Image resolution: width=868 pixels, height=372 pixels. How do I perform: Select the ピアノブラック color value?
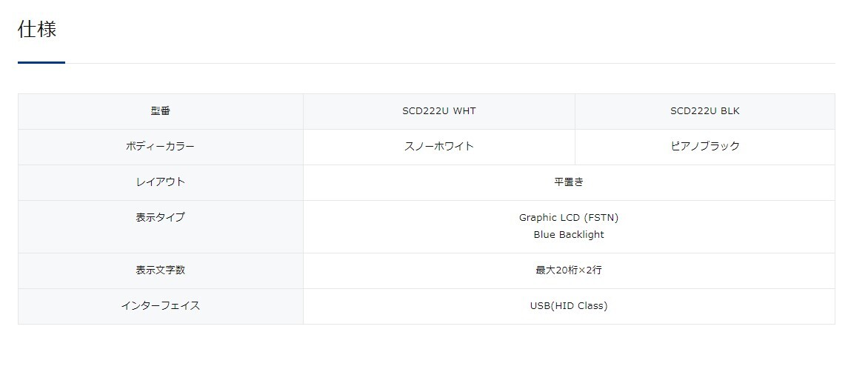click(x=704, y=147)
